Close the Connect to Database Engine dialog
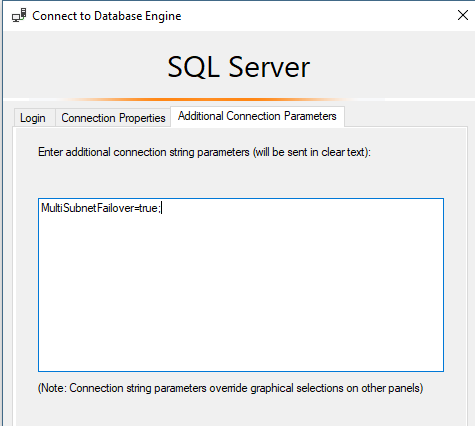The image size is (475, 426). pos(463,15)
